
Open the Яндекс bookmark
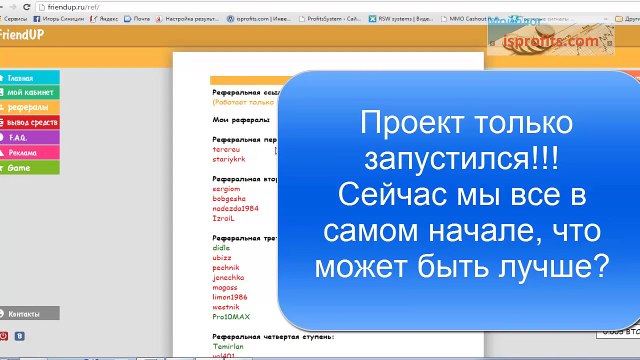click(x=104, y=19)
